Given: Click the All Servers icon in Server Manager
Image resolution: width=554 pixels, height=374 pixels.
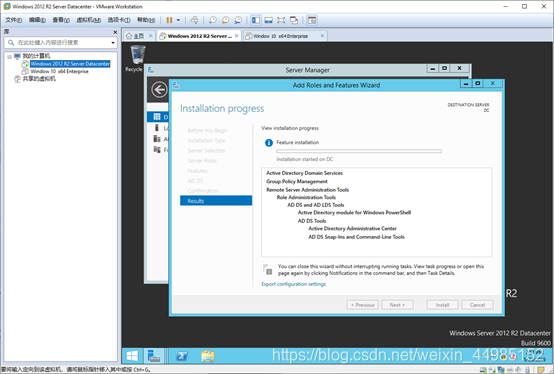Looking at the screenshot, I should tap(157, 139).
